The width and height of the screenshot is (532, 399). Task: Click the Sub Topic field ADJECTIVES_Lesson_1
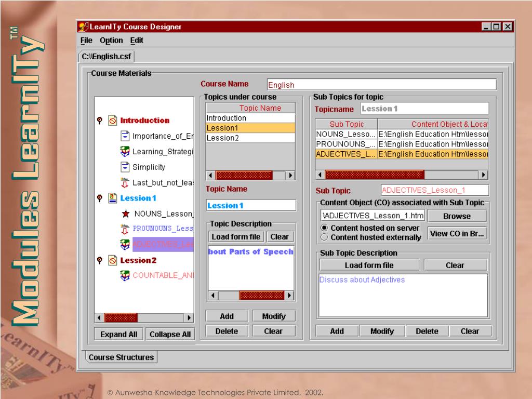click(435, 190)
